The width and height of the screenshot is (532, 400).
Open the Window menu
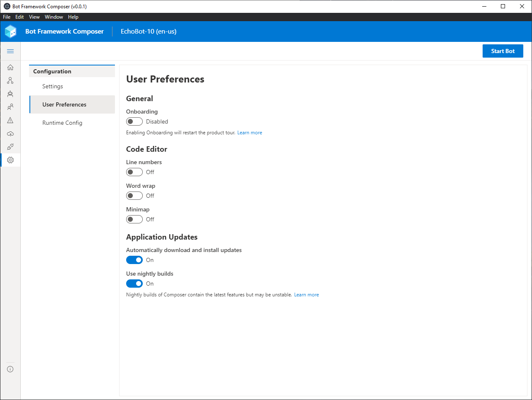[54, 17]
